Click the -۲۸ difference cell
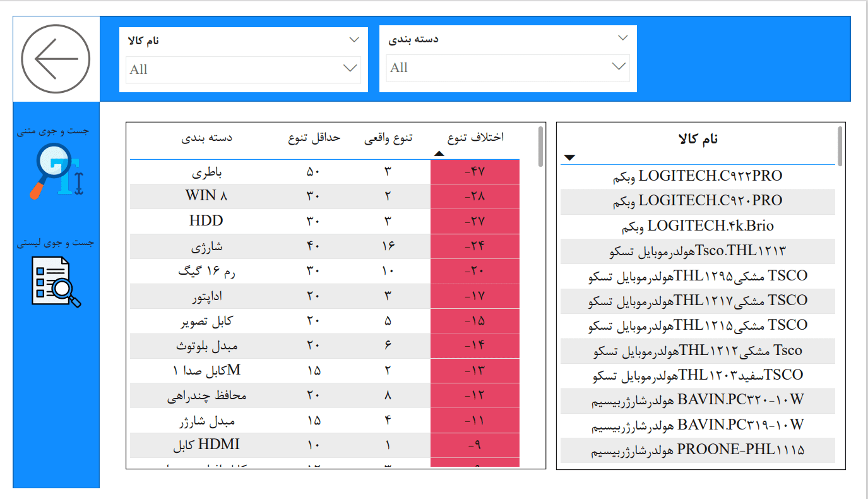Viewport: 868px width, 499px height. (475, 196)
